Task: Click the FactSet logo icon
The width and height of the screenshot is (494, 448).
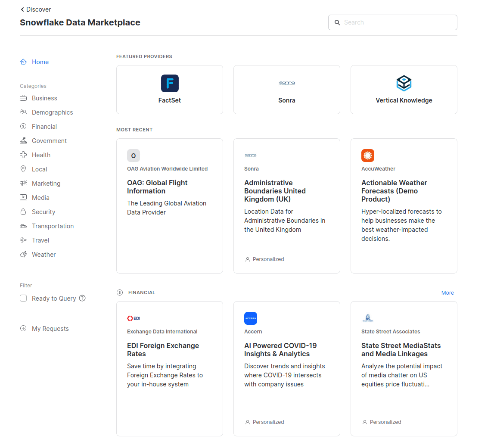Action: tap(170, 83)
